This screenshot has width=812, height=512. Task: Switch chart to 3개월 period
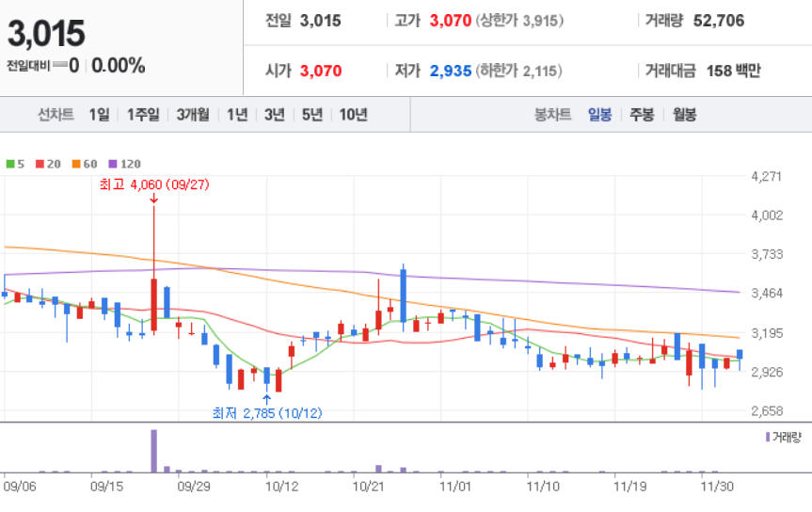(193, 114)
